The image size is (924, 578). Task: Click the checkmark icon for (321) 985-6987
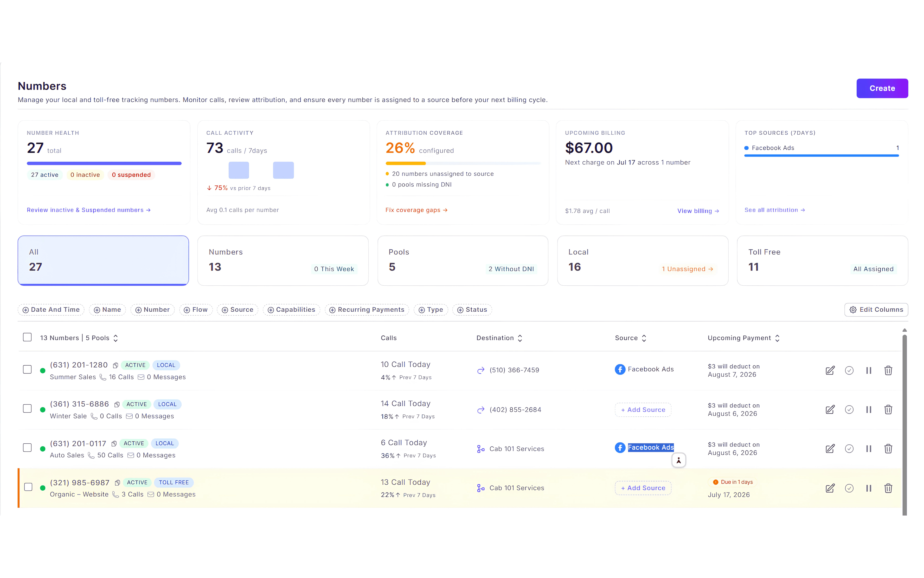click(x=849, y=488)
